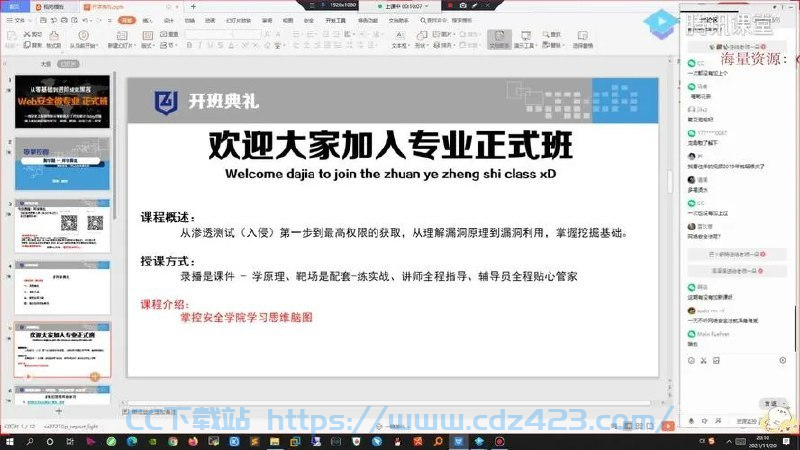Image resolution: width=800 pixels, height=450 pixels.
Task: Open the font name combo box
Action: coord(209,34)
